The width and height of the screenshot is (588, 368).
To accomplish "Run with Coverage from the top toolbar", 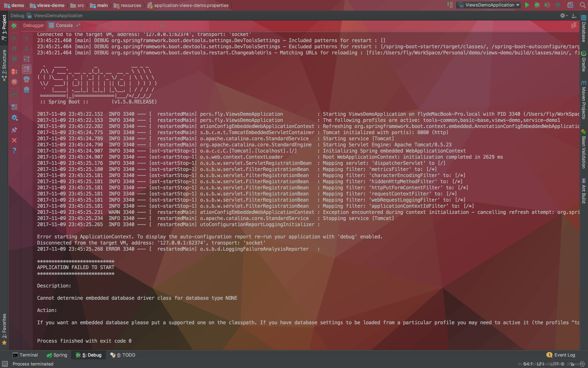I will click(547, 5).
